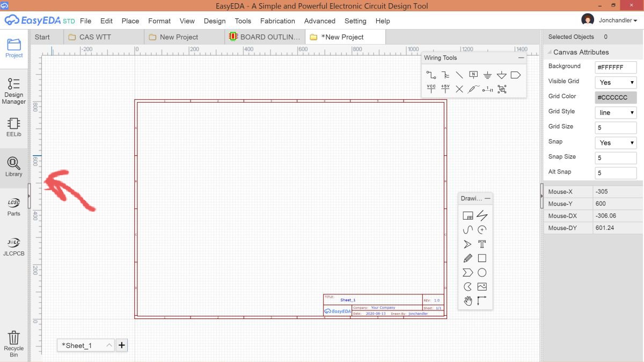Screen dimensions: 644x362
Task: Switch to the CAS WTT tab
Action: [104, 37]
